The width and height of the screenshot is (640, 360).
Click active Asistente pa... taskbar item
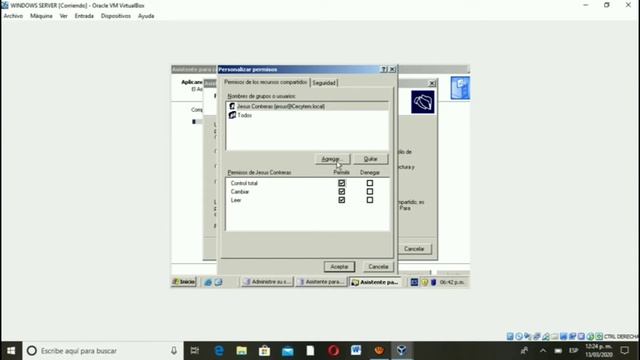click(375, 282)
